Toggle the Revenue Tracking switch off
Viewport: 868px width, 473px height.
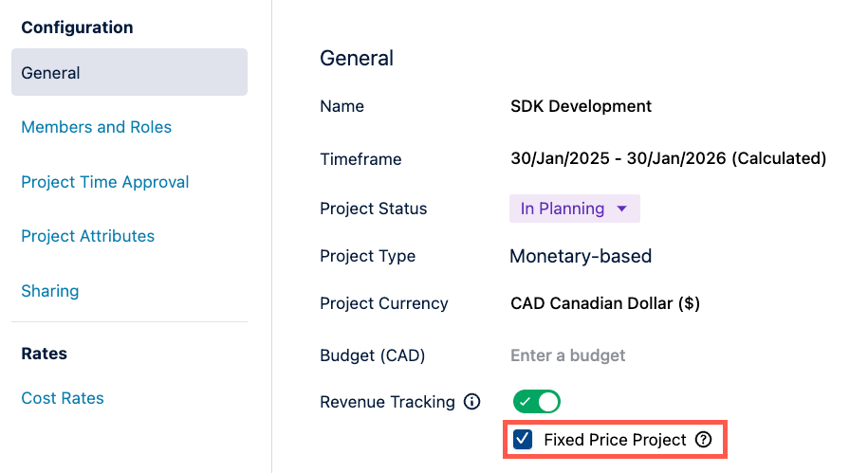(537, 402)
